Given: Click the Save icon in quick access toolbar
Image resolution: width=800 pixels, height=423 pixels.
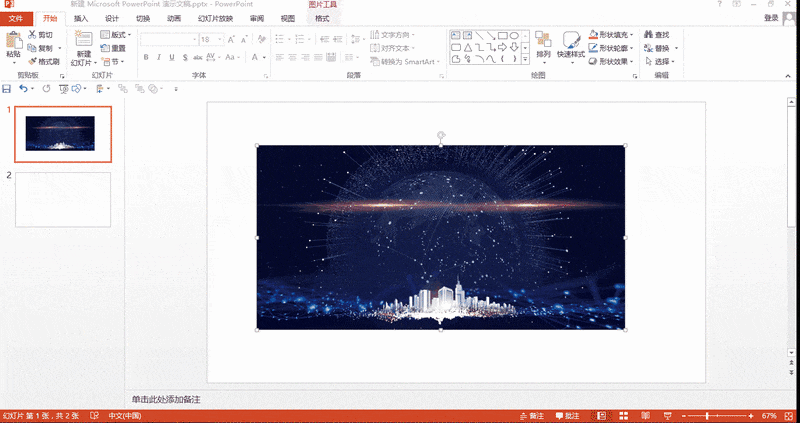Looking at the screenshot, I should (x=7, y=89).
